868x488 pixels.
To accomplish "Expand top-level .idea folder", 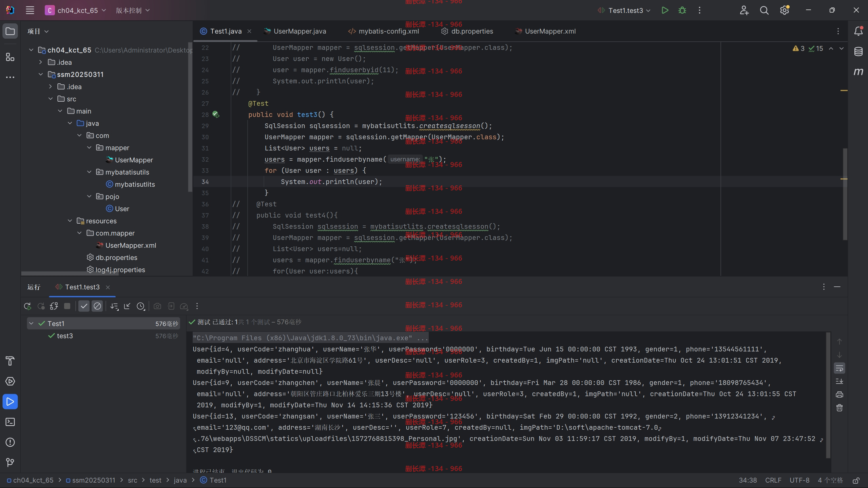I will pos(41,62).
